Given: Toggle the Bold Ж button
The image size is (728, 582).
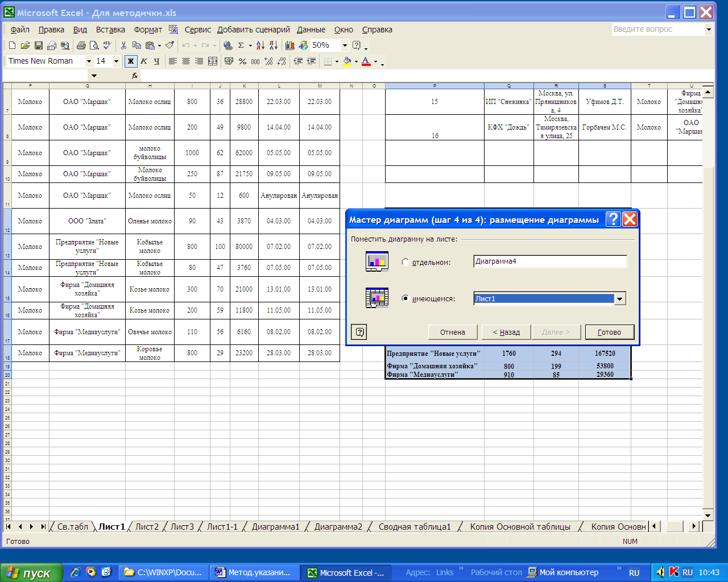Looking at the screenshot, I should (x=131, y=61).
